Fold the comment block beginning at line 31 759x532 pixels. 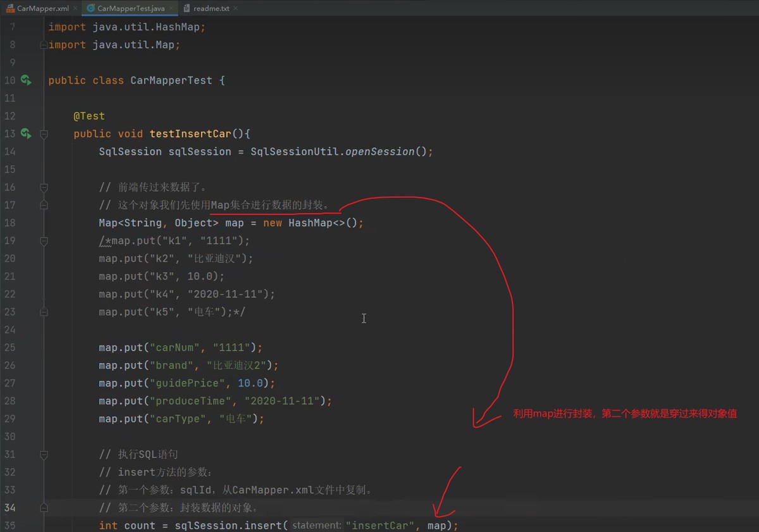(44, 454)
